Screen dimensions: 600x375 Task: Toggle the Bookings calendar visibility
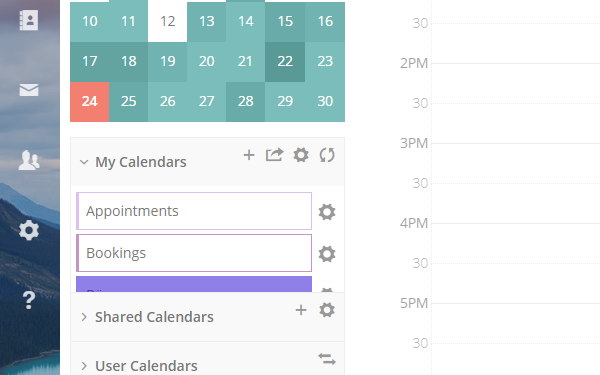pyautogui.click(x=194, y=253)
